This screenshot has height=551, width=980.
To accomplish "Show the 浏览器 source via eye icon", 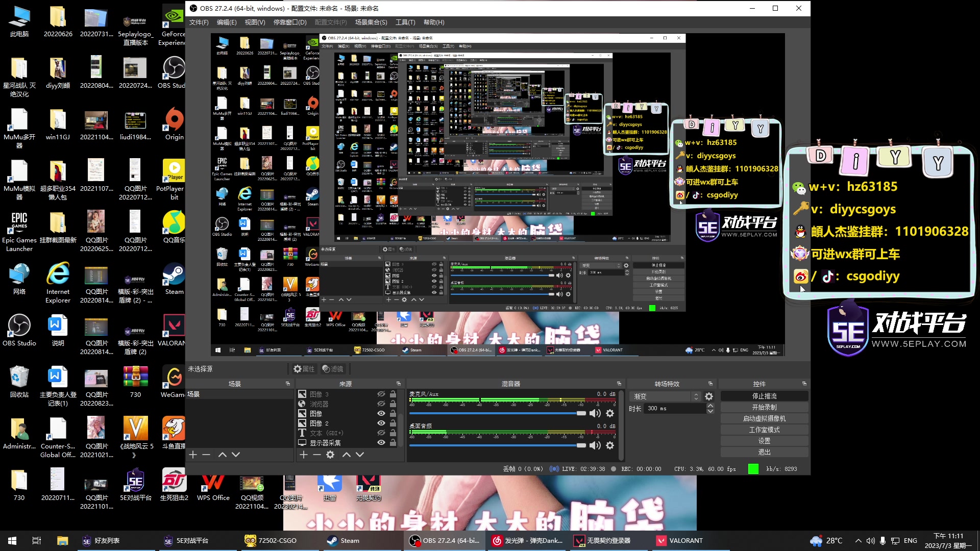I will 381,404.
